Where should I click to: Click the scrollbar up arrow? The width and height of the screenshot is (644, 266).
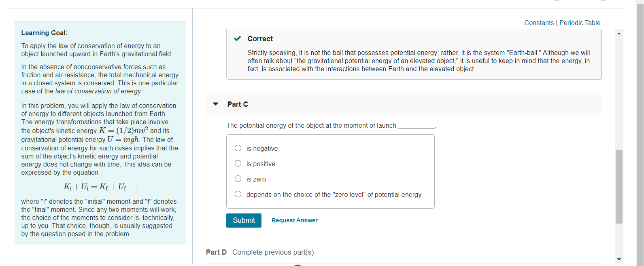click(x=618, y=33)
